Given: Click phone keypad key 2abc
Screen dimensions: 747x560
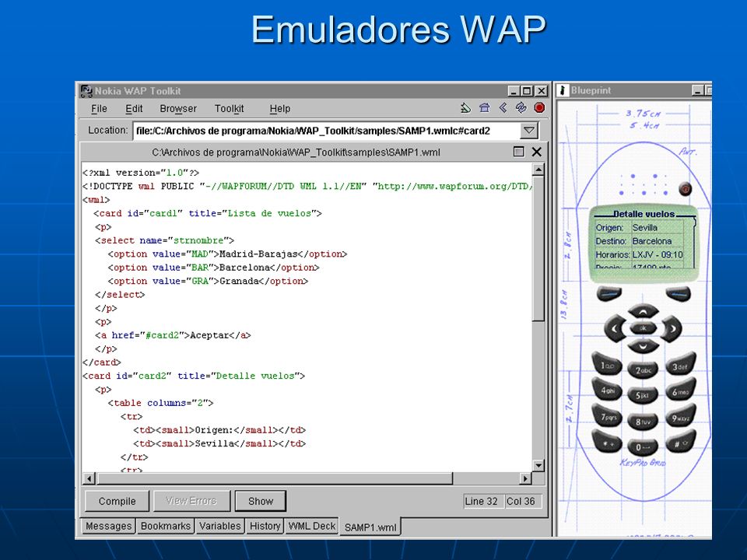Looking at the screenshot, I should (x=644, y=370).
